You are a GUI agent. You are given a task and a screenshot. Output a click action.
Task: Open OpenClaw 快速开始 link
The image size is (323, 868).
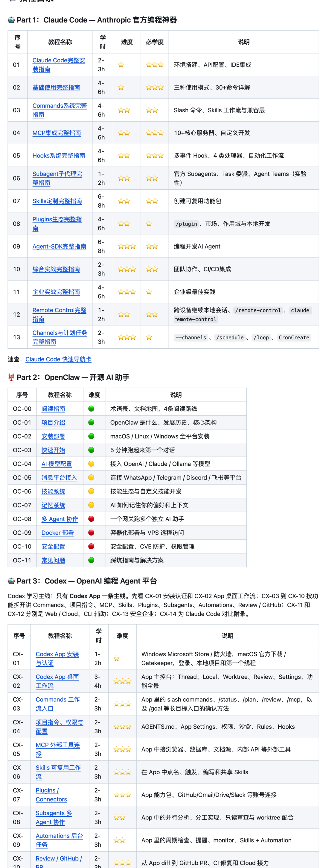pyautogui.click(x=53, y=450)
